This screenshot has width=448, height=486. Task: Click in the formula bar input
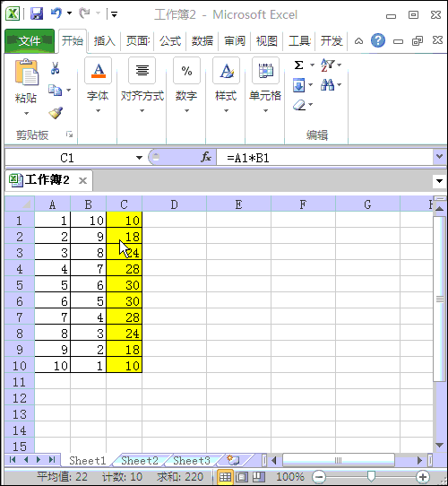click(x=325, y=158)
